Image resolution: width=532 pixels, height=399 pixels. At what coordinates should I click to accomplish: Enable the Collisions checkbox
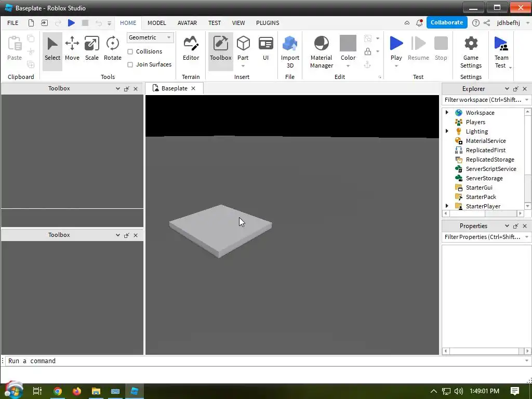130,51
